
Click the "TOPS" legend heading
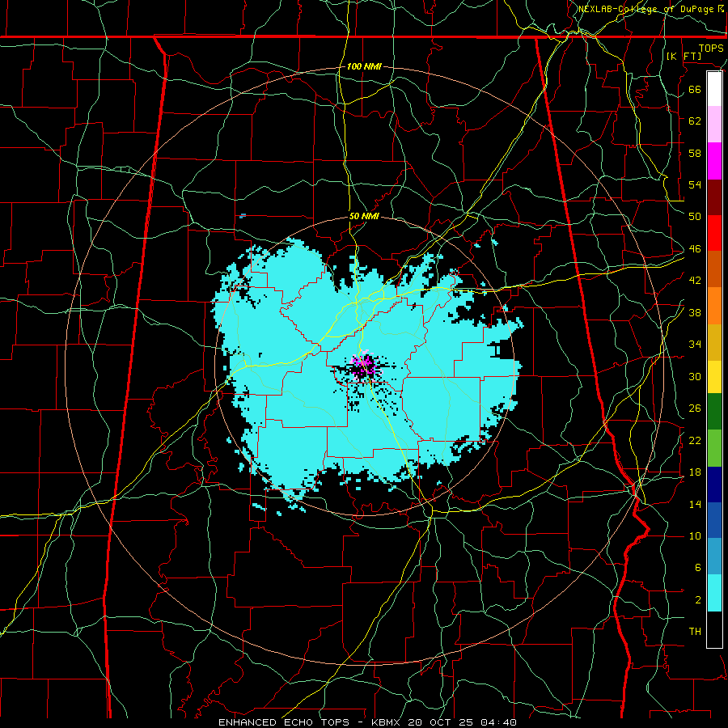(x=711, y=49)
